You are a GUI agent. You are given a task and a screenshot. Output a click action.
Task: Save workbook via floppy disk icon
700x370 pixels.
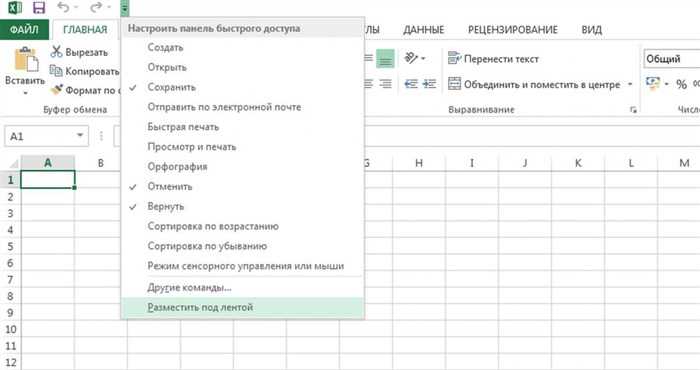pos(39,8)
